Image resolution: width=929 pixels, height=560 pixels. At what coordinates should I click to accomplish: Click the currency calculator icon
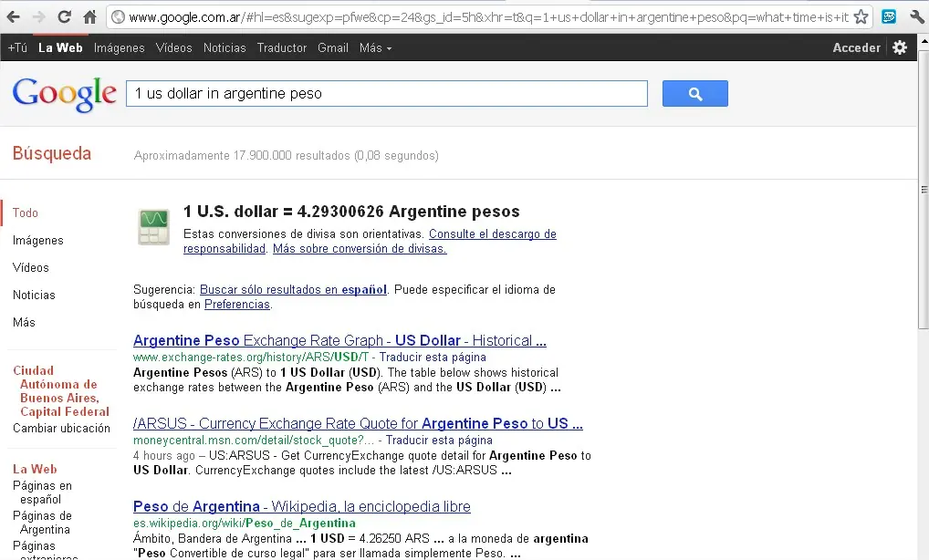click(x=154, y=227)
